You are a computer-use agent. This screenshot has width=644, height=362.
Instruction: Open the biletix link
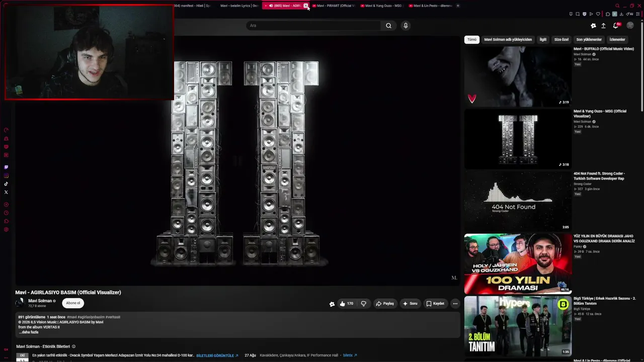(x=350, y=355)
